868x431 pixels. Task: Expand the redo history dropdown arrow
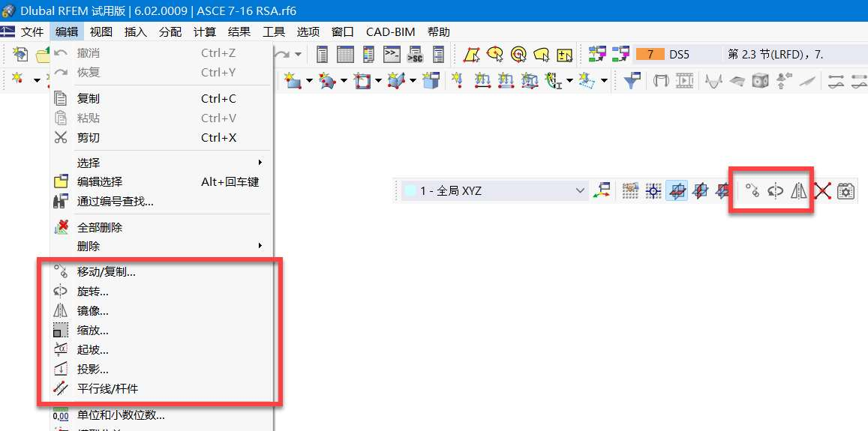coord(299,54)
